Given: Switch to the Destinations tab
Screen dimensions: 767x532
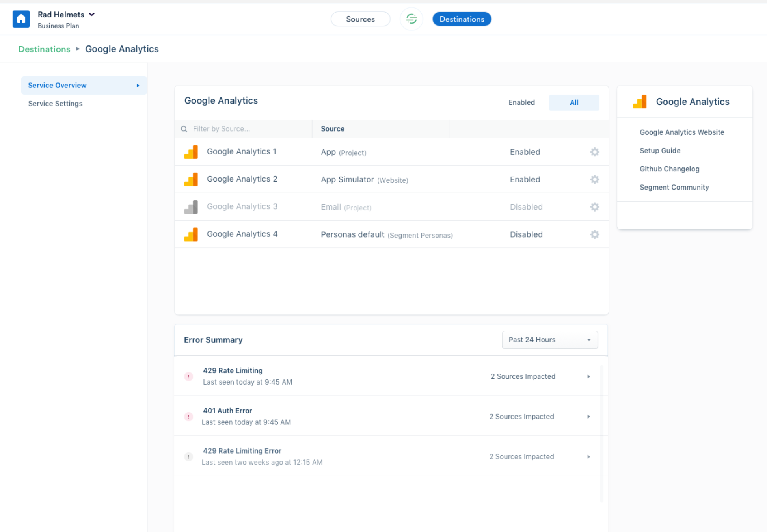Looking at the screenshot, I should tap(462, 19).
